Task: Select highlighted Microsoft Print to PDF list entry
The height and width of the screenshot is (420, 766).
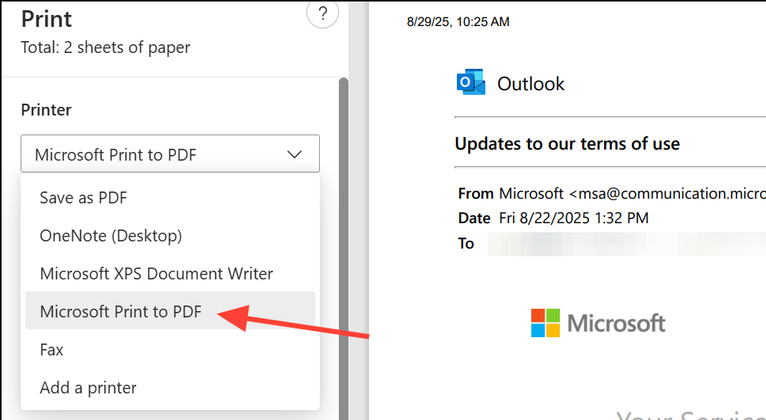Action: click(170, 311)
